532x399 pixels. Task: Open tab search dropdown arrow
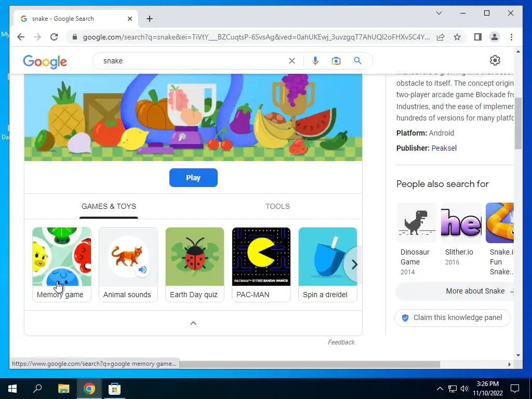coord(438,13)
